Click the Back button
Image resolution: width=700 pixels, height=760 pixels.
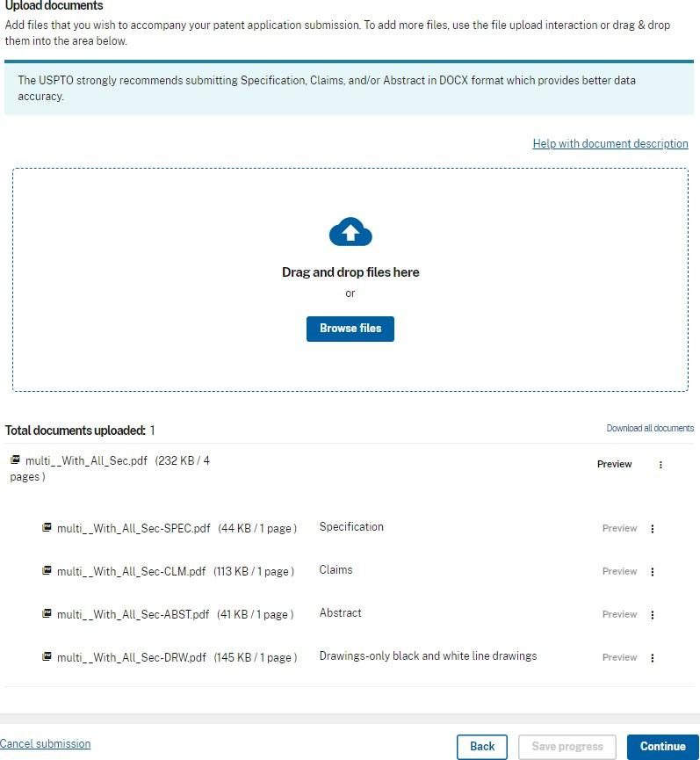[x=482, y=747]
